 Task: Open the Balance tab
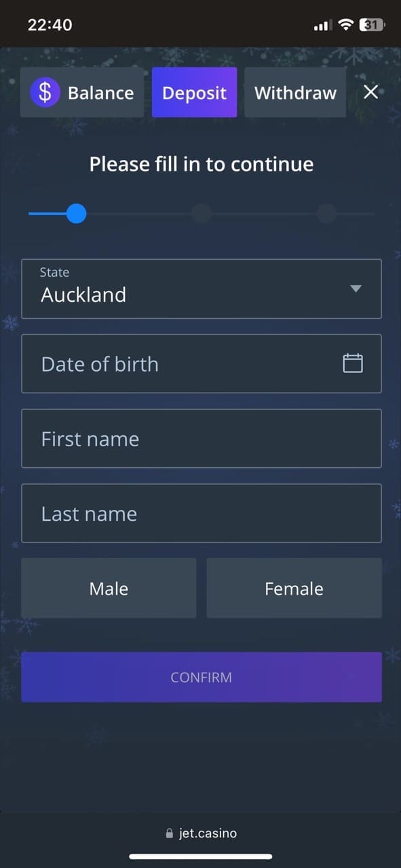point(82,92)
